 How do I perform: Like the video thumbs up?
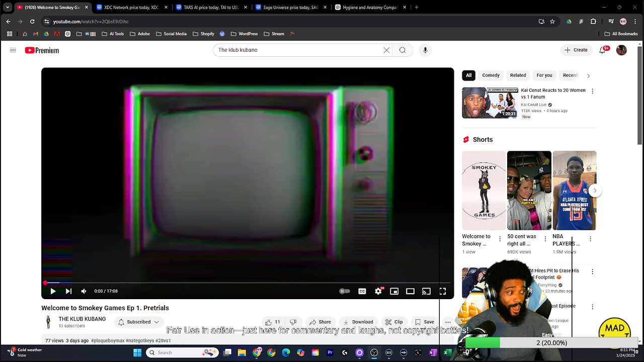(x=273, y=322)
